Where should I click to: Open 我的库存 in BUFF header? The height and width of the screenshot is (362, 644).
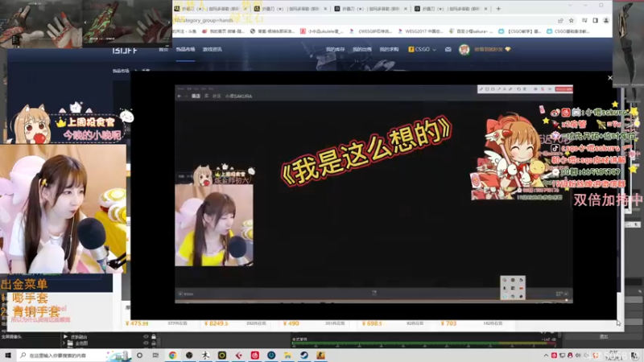335,49
